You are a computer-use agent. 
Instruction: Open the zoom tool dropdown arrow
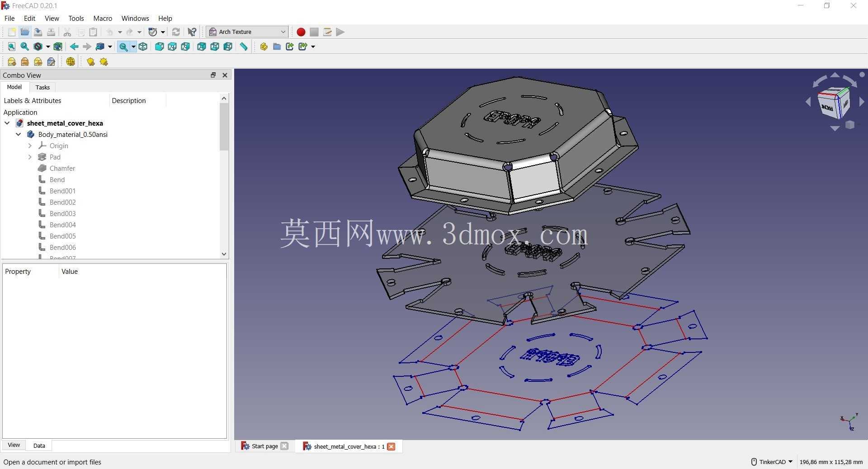point(133,47)
